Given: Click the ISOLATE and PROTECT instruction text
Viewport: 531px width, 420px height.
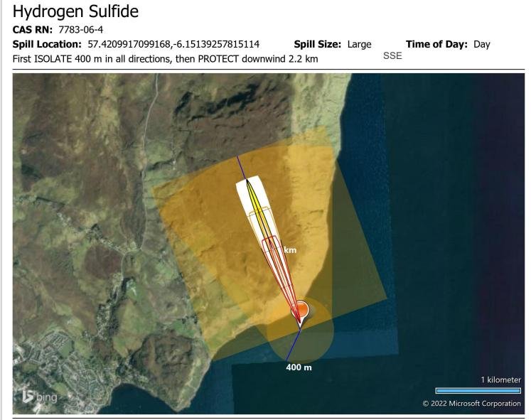Looking at the screenshot, I should [166, 58].
